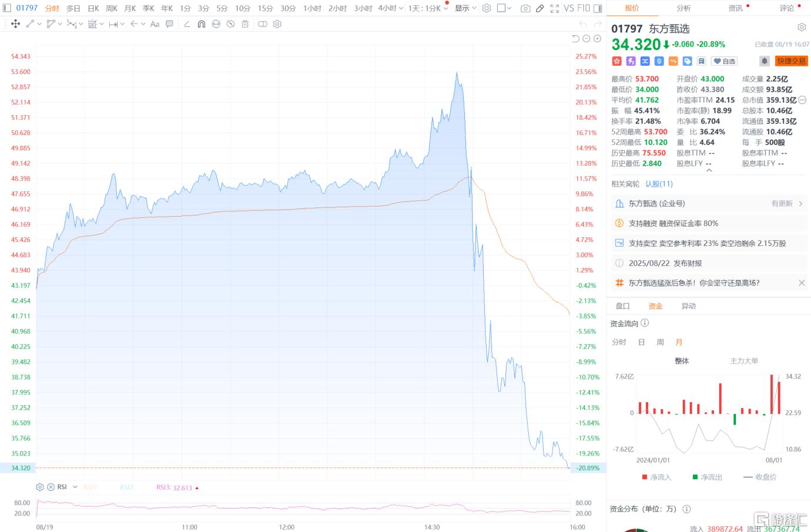Toggle the drawing toolbar switch icon
The height and width of the screenshot is (532, 811).
[263, 24]
